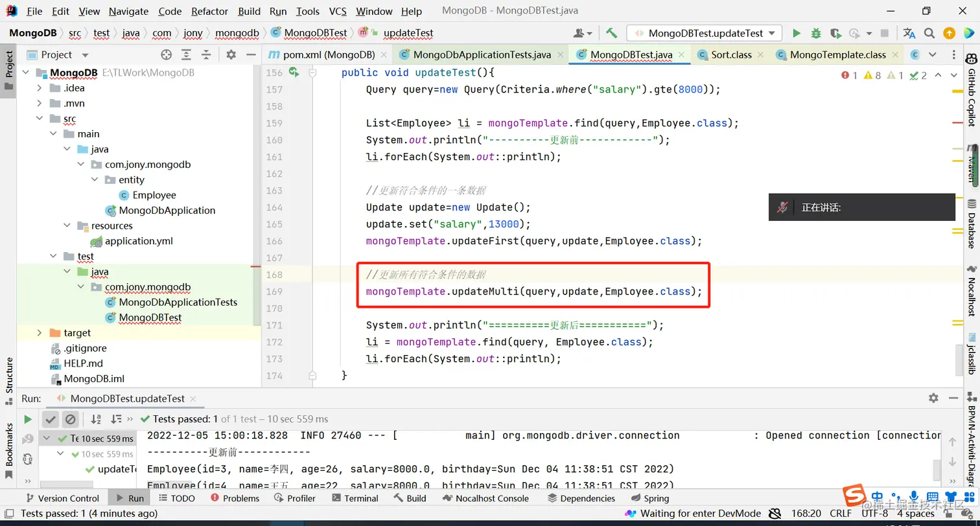Viewport: 980px width, 526px height.
Task: Run MongoDBTest.updateTest with the green play icon
Action: (x=797, y=33)
